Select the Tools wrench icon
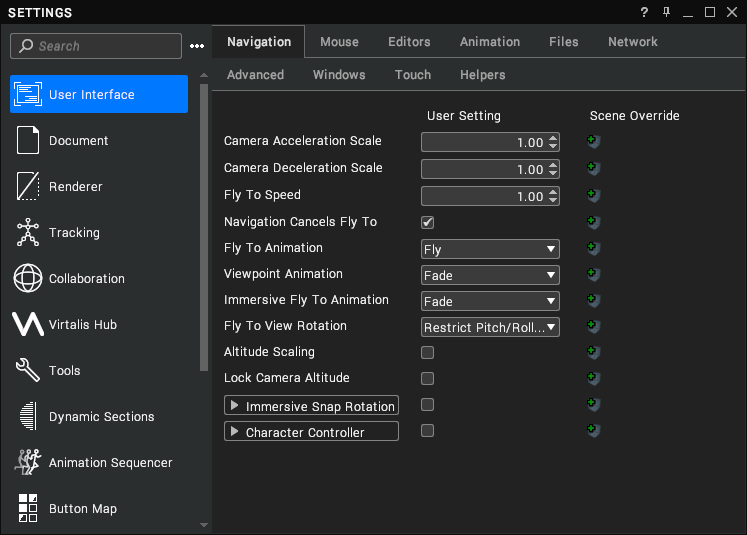Viewport: 747px width, 535px height. tap(28, 370)
